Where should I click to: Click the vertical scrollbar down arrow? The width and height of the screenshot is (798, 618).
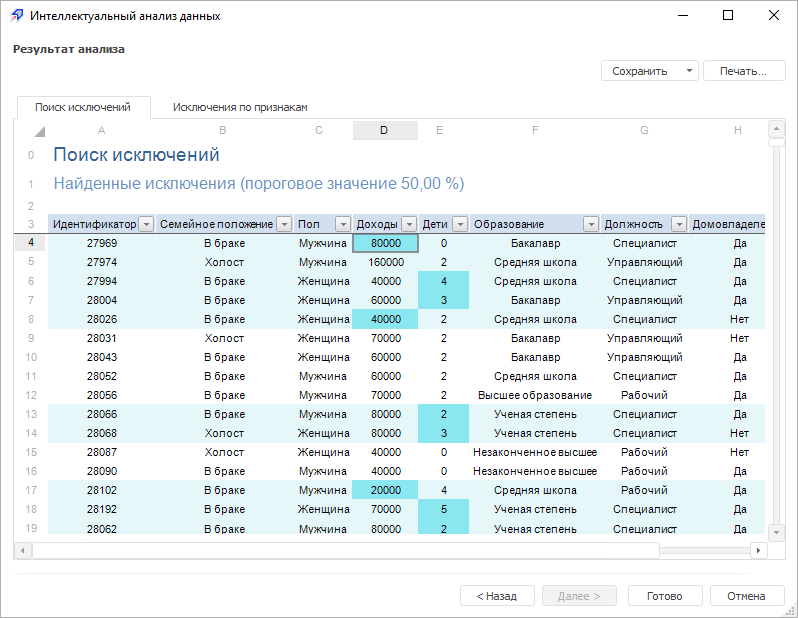[x=775, y=531]
